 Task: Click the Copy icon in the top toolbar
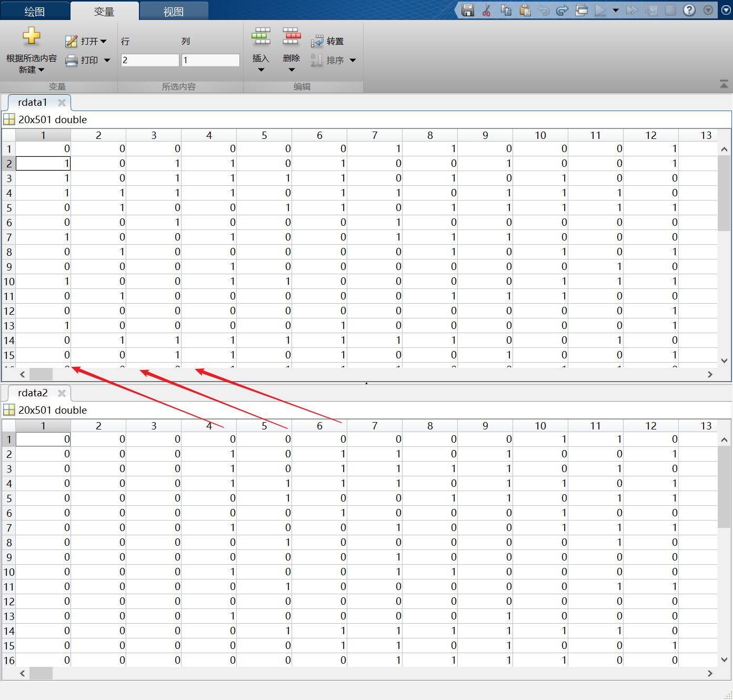506,10
